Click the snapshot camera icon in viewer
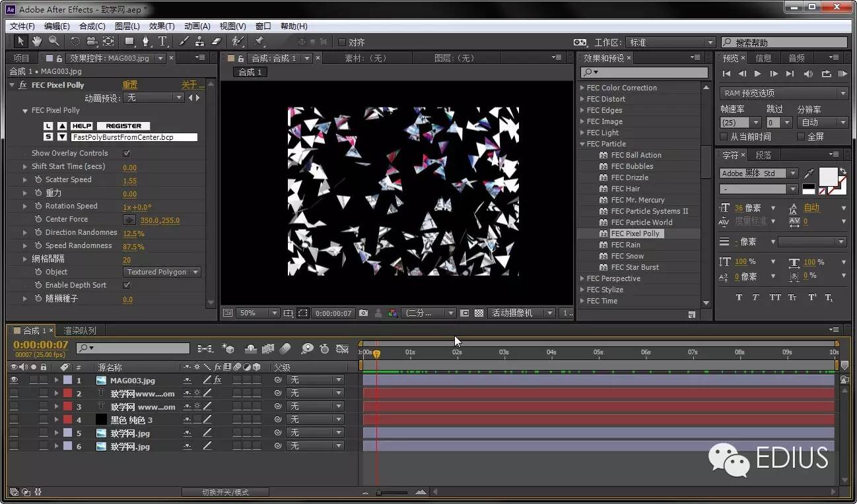Viewport: 857px width, 504px height. pos(363,313)
